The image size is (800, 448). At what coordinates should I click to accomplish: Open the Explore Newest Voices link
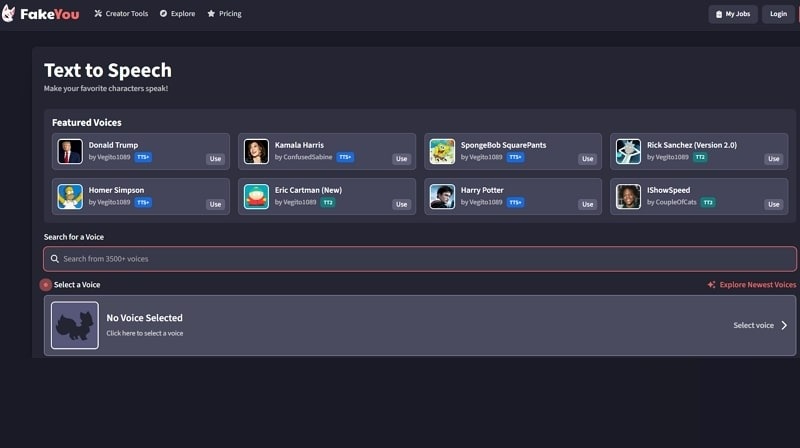(x=752, y=285)
